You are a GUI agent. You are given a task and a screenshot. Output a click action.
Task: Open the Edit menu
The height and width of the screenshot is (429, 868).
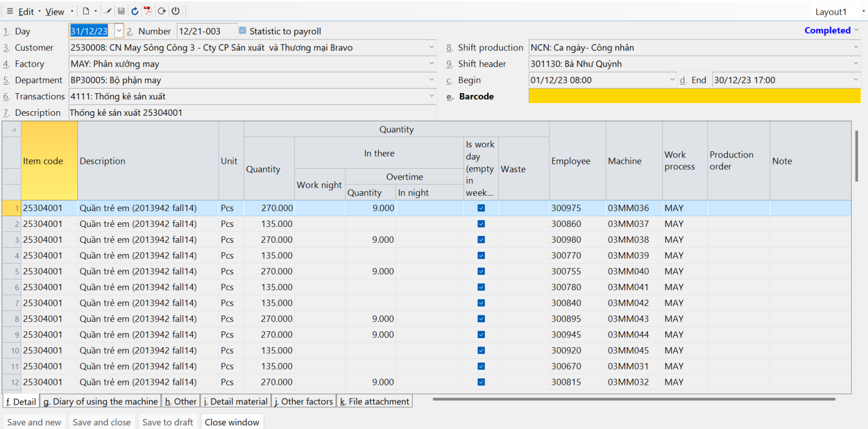[x=26, y=11]
